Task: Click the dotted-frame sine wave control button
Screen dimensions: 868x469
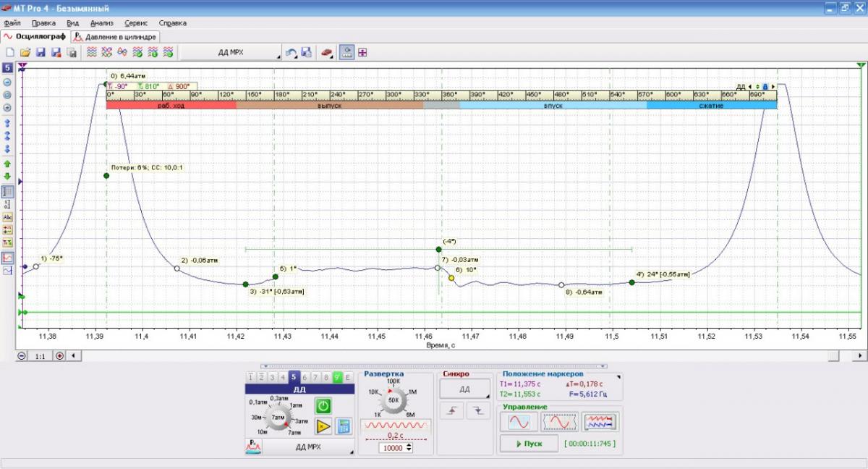Action: click(x=561, y=421)
